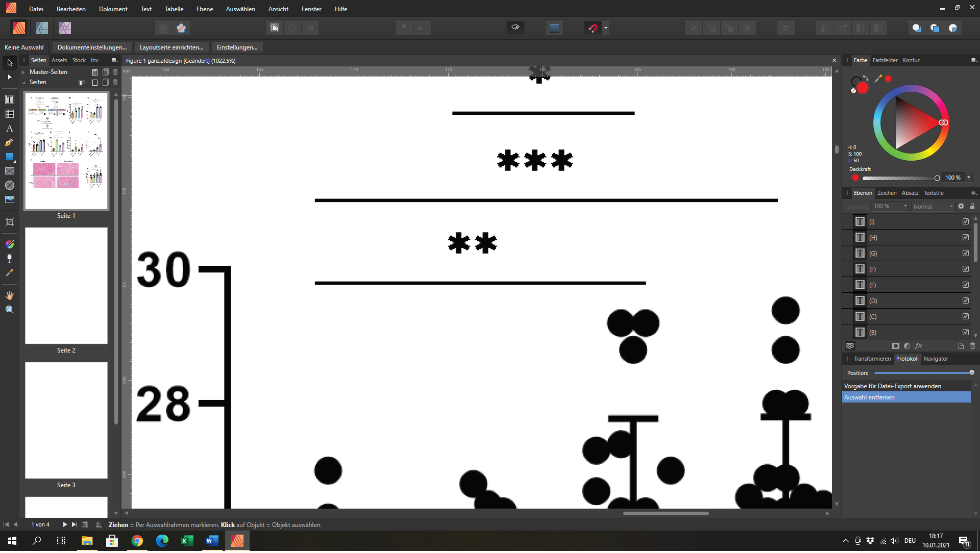
Task: Toggle visibility of layer (E)
Action: [966, 285]
